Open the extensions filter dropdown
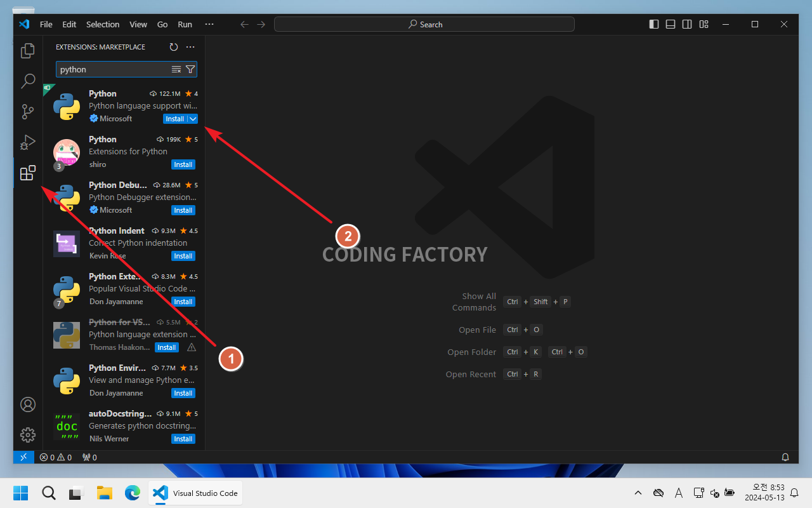Screen dimensions: 812x508 coord(190,69)
